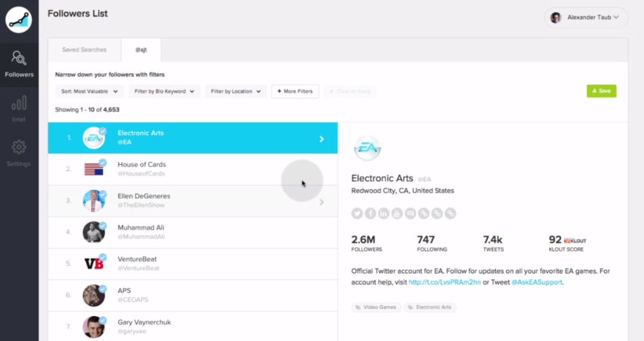Click the app logo at top of sidebar
Image resolution: width=644 pixels, height=341 pixels.
19,20
